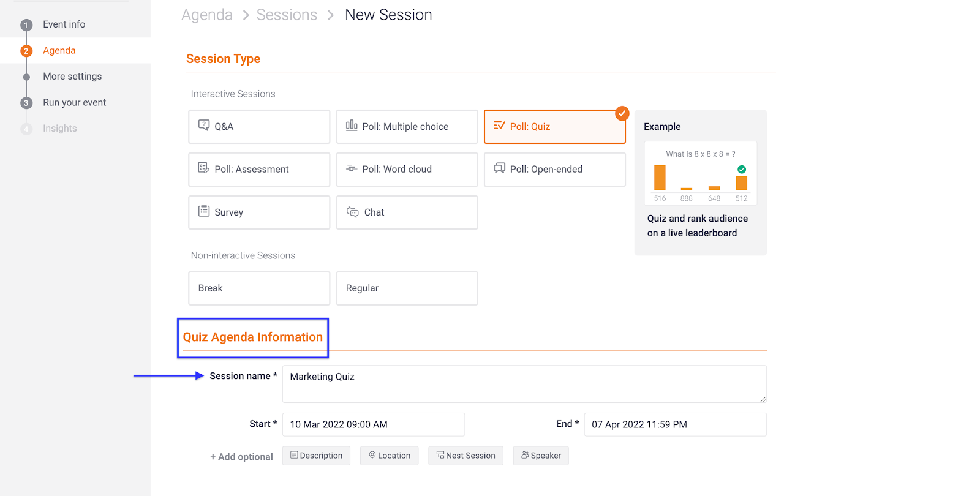Pick the Poll: Word cloud icon
This screenshot has width=980, height=496.
click(x=352, y=168)
